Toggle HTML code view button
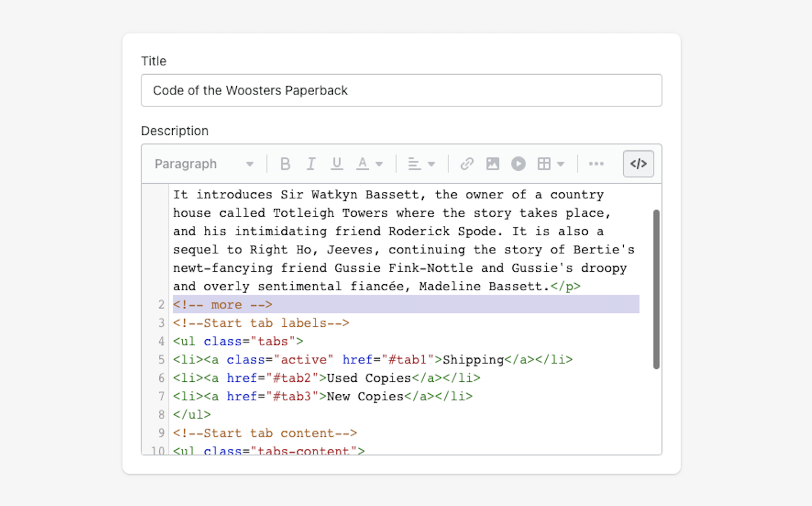 tap(638, 164)
